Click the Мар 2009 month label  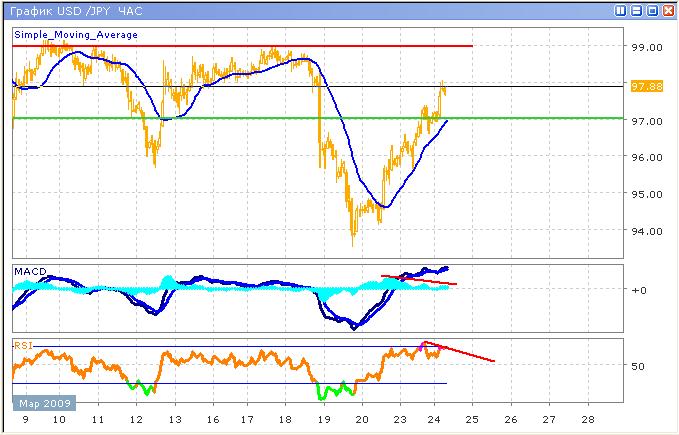[42, 403]
